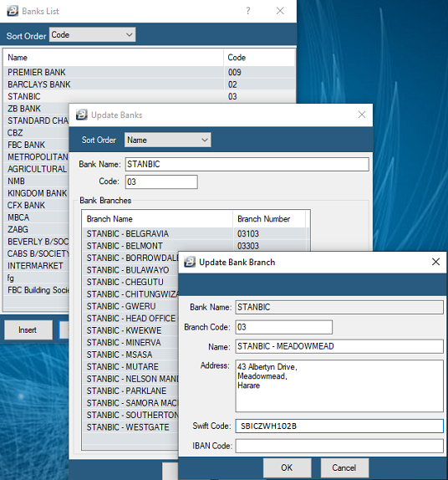Select ZABG row
Viewport: 448px width, 480px height.
coord(37,229)
